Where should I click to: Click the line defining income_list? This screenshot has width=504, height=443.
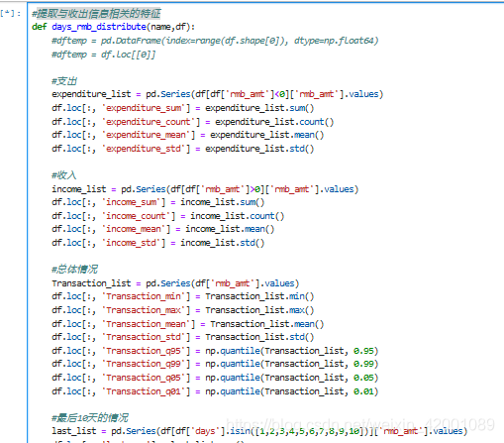(205, 189)
